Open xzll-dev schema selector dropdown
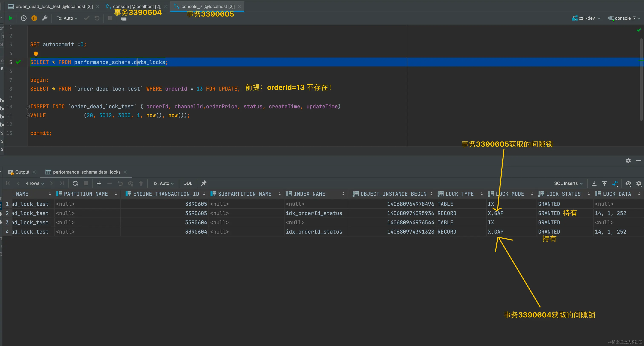Viewport: 644px width, 346px height. 586,18
